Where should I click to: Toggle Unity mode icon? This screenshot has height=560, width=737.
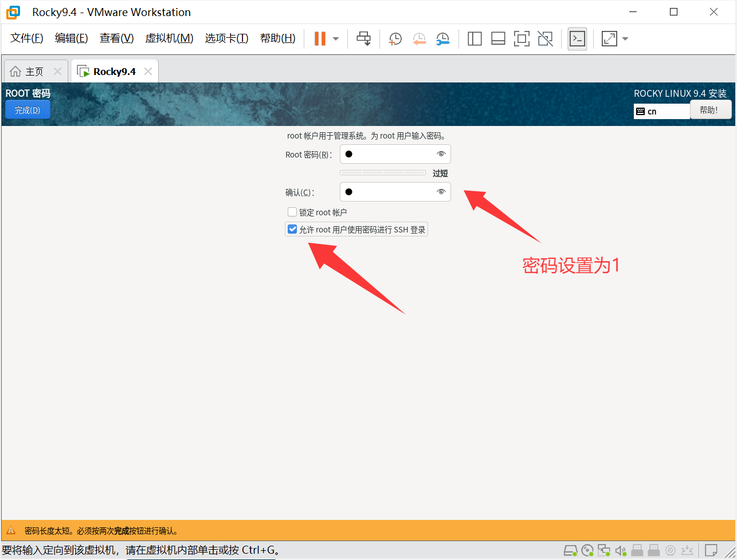545,39
